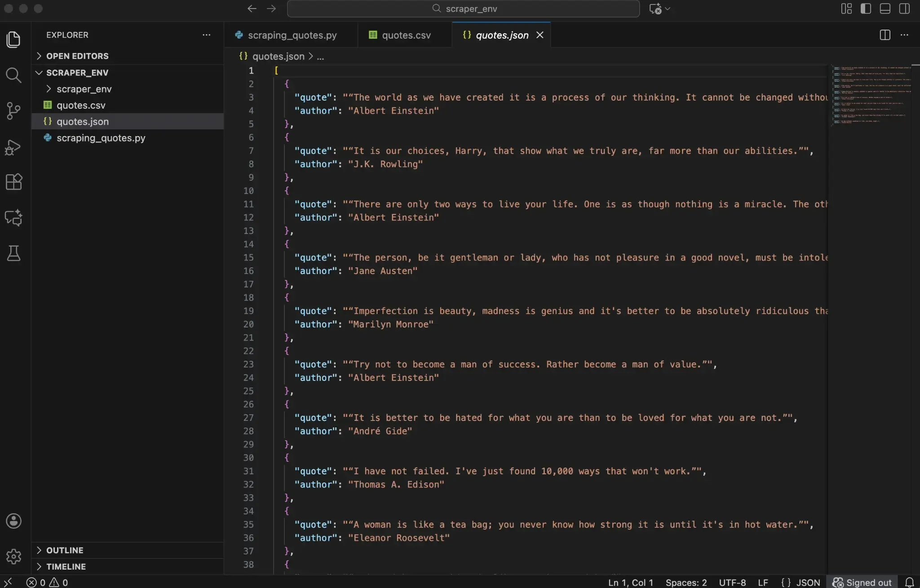The image size is (920, 588).
Task: Open the Search view
Action: [x=13, y=75]
